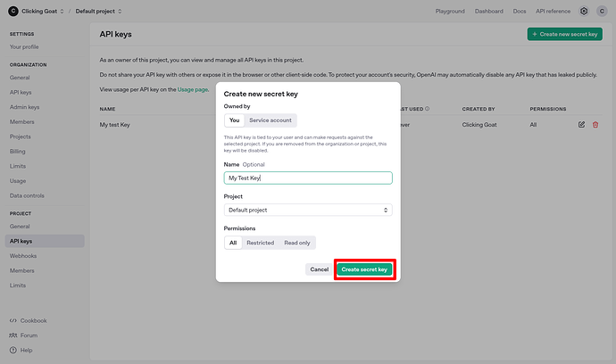The image size is (616, 364).
Task: Open the Forum link in the sidebar
Action: pos(23,335)
